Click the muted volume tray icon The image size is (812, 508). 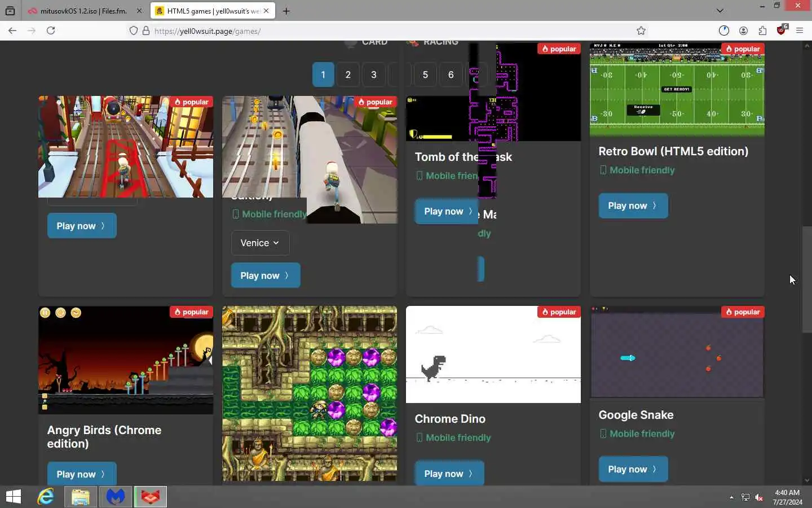[759, 497]
